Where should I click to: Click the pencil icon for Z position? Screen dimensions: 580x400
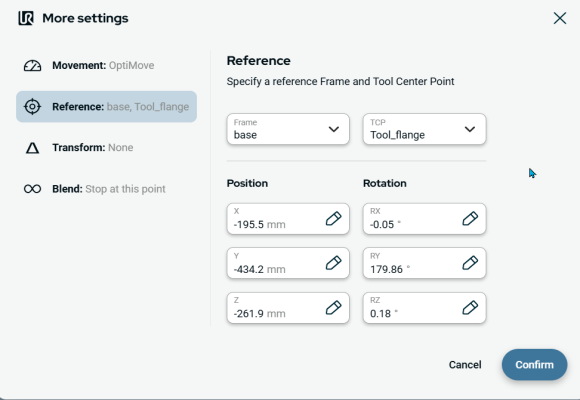333,308
